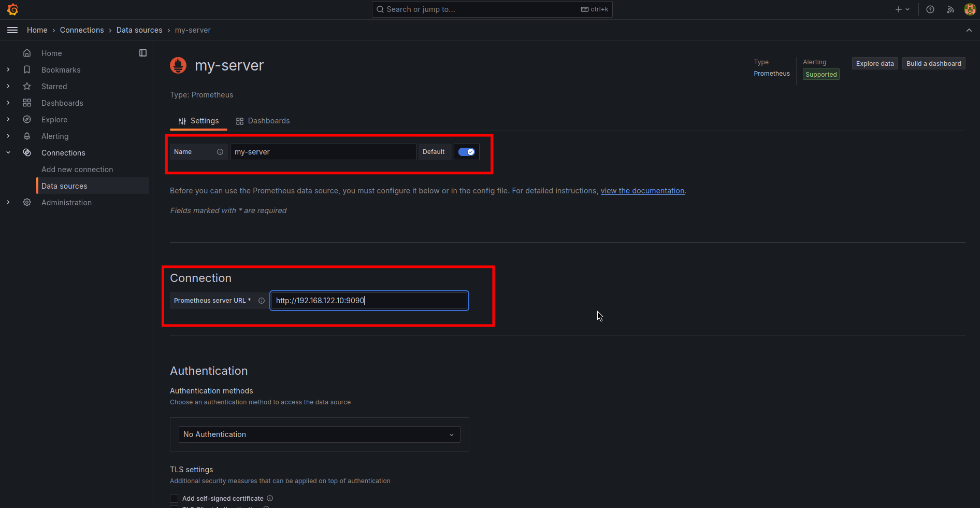Click the Bookmarks icon in the sidebar
980x508 pixels.
pyautogui.click(x=27, y=69)
